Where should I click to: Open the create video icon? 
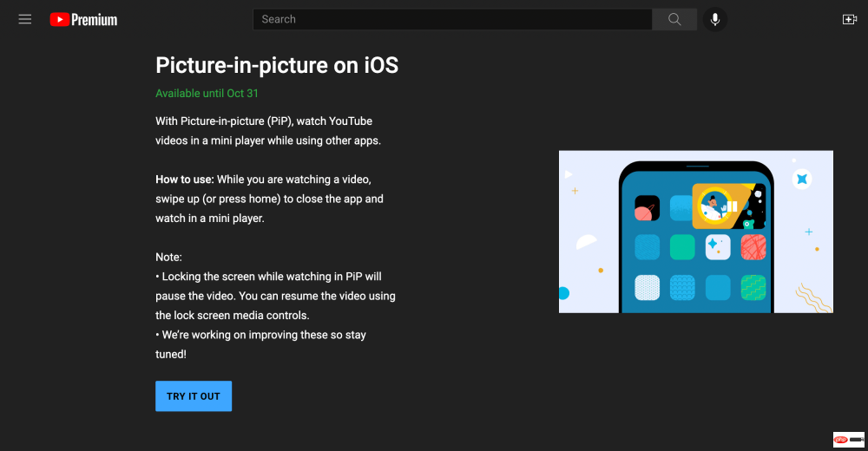click(x=849, y=19)
